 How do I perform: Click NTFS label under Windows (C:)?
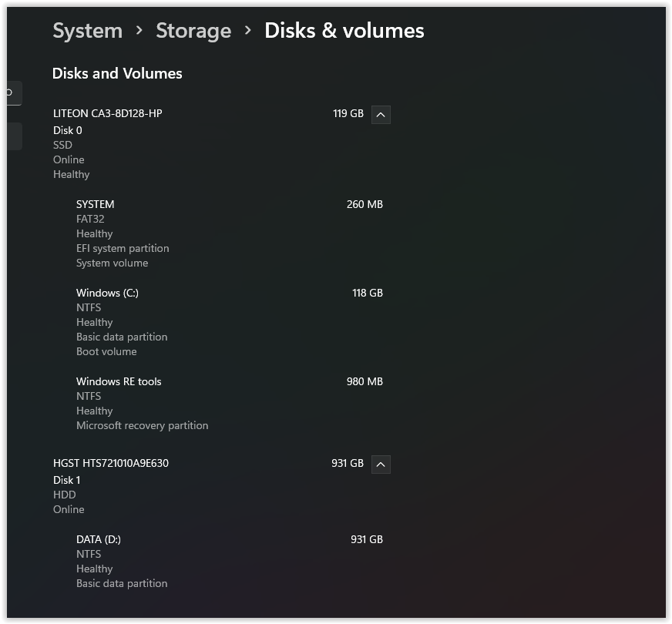tap(89, 307)
